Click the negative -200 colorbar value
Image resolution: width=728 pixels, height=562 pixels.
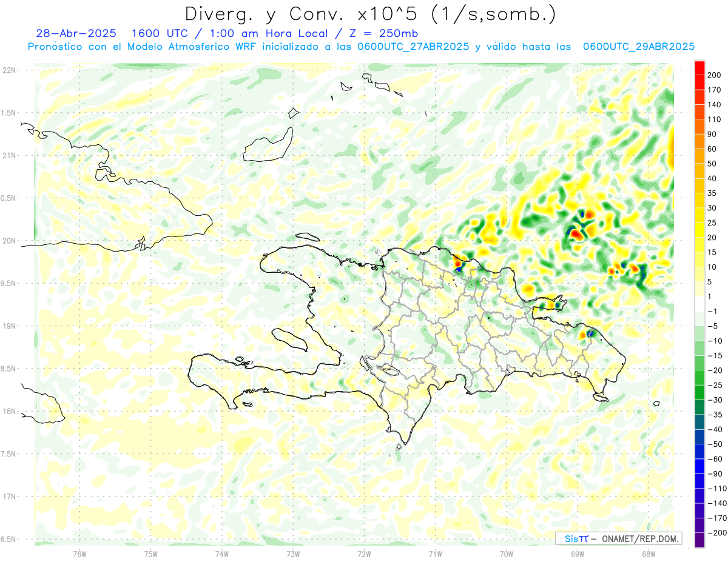coord(716,533)
